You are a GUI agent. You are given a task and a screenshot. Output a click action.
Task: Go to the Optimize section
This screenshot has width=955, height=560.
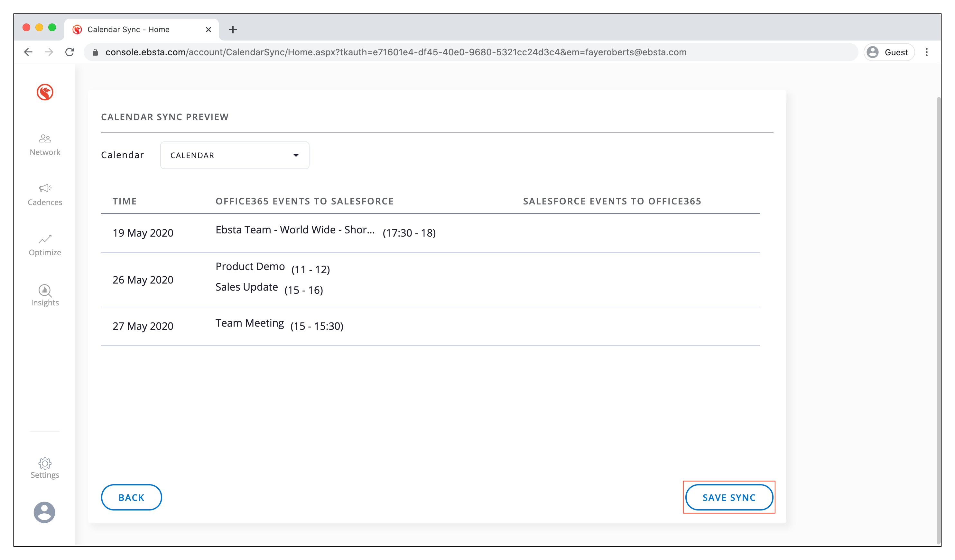pos(45,245)
